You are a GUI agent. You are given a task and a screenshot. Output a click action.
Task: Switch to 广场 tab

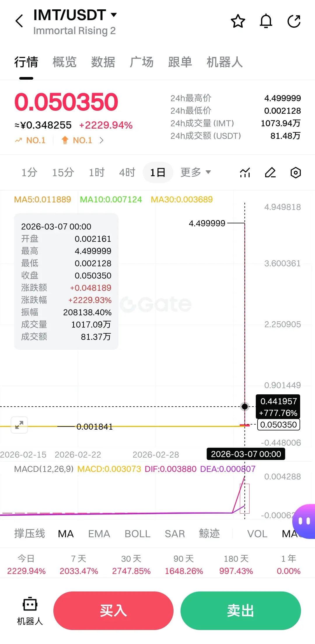coord(142,62)
